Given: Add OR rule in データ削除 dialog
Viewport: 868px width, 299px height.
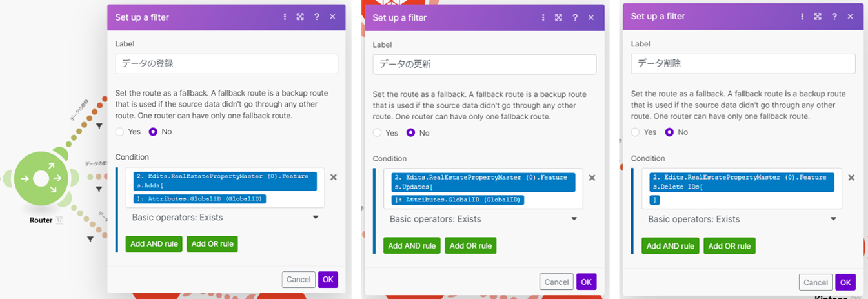Looking at the screenshot, I should [x=729, y=246].
